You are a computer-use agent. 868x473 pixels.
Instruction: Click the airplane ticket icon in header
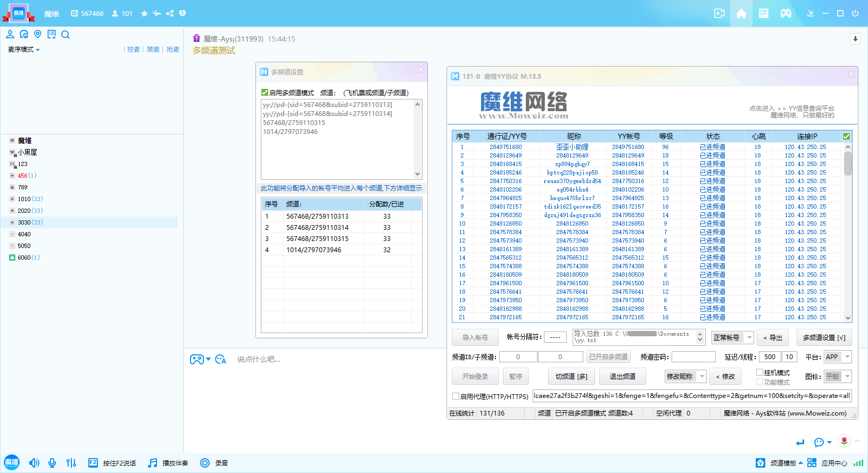[x=157, y=13]
